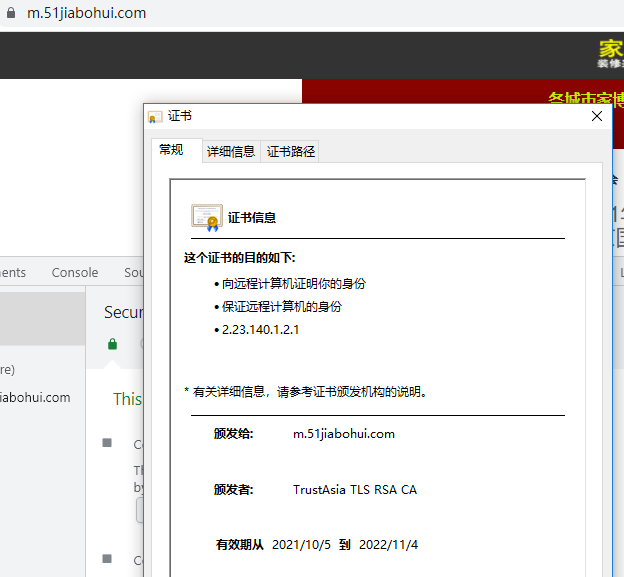Open the 证书路径 tab
This screenshot has width=624, height=577.
[x=290, y=152]
